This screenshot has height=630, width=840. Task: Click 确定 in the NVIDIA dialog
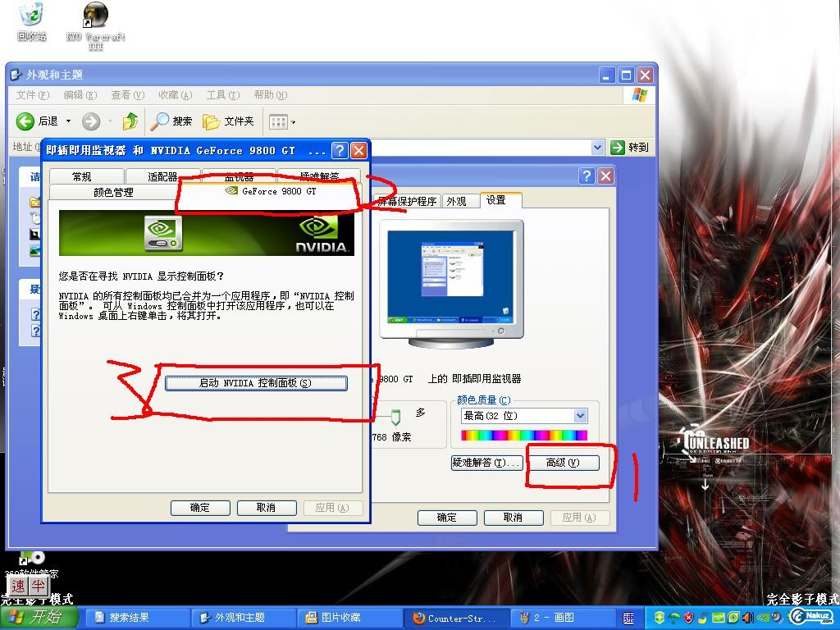point(200,507)
